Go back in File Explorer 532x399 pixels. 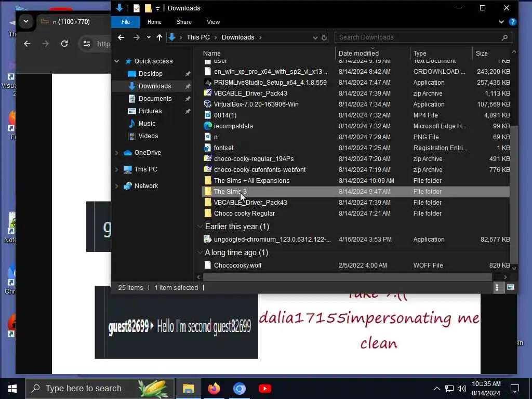[x=121, y=37]
